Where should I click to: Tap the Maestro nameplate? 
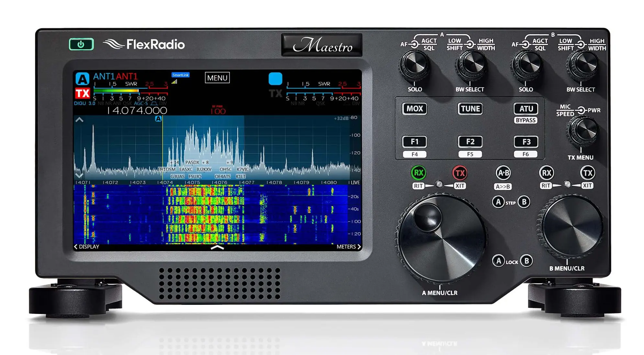322,45
